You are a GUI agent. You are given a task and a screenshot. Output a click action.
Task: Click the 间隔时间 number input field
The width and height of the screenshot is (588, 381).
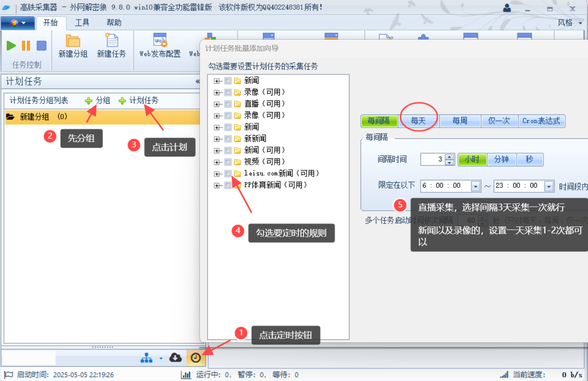433,159
